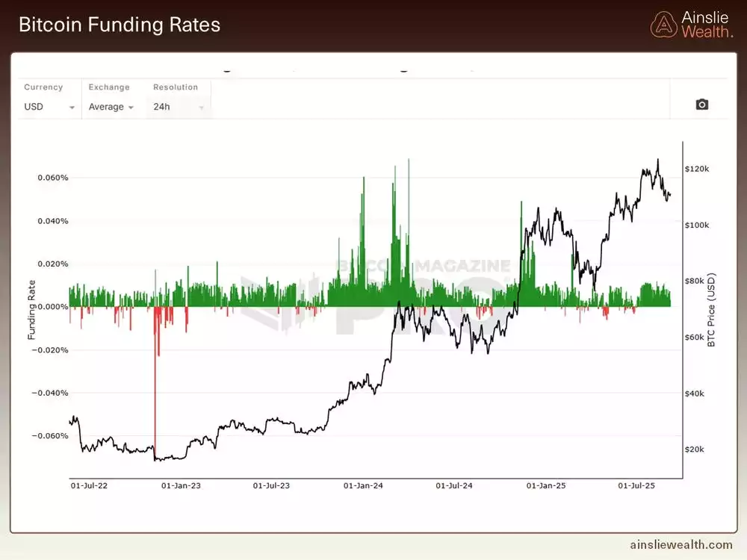
Task: Click the 0.040% funding rate label
Action: coord(53,221)
